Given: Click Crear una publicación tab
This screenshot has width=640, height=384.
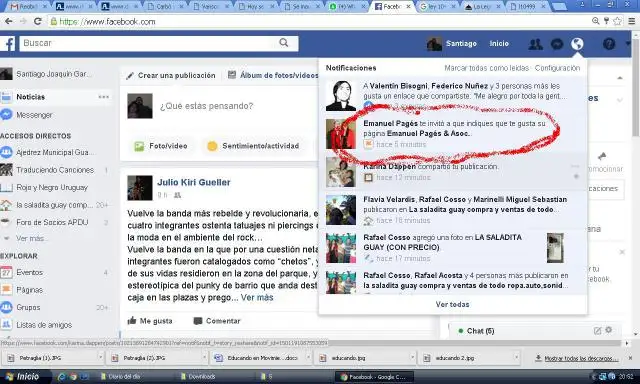Looking at the screenshot, I should [171, 75].
